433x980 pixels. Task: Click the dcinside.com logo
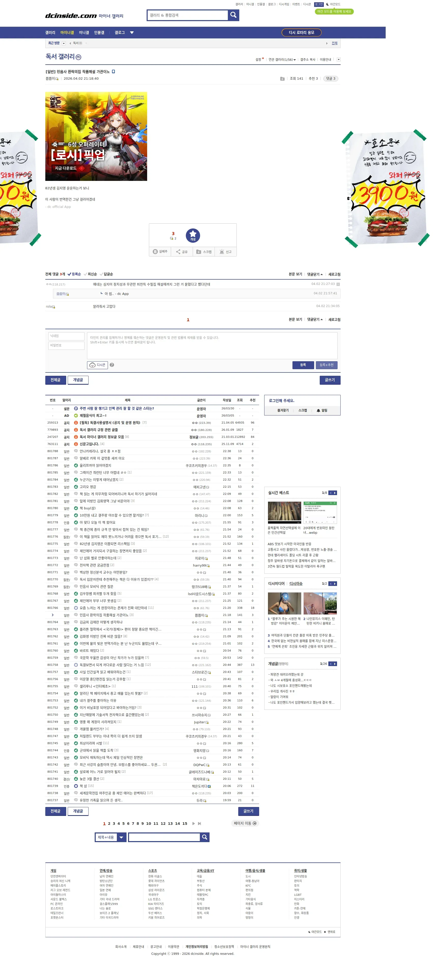point(71,16)
